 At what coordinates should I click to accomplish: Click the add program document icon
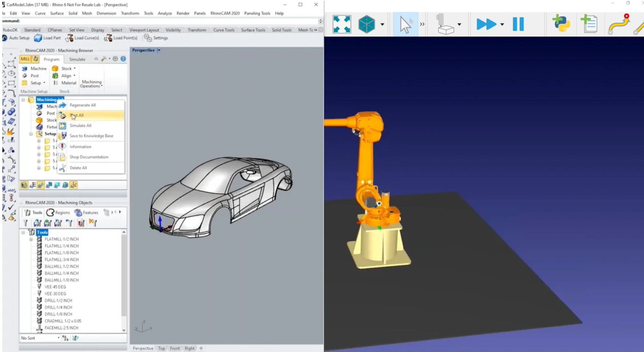589,24
